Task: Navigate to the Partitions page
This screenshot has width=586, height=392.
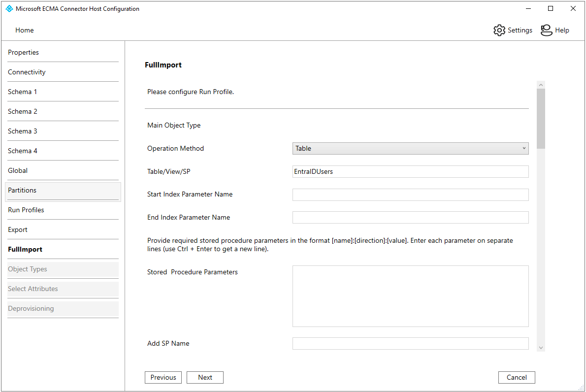Action: point(22,190)
